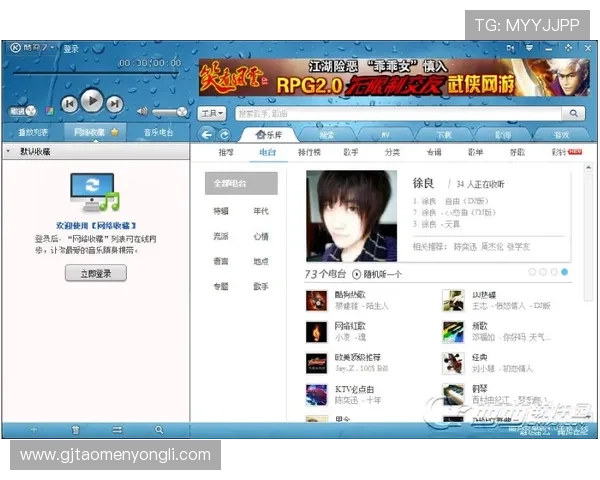600x480 pixels.
Task: Focus the song search input field
Action: coord(398,114)
